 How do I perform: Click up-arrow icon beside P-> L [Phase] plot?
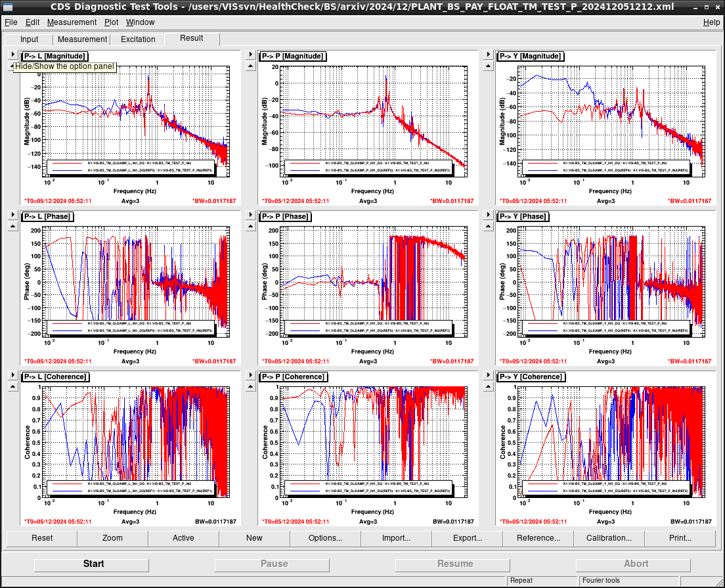point(13,227)
